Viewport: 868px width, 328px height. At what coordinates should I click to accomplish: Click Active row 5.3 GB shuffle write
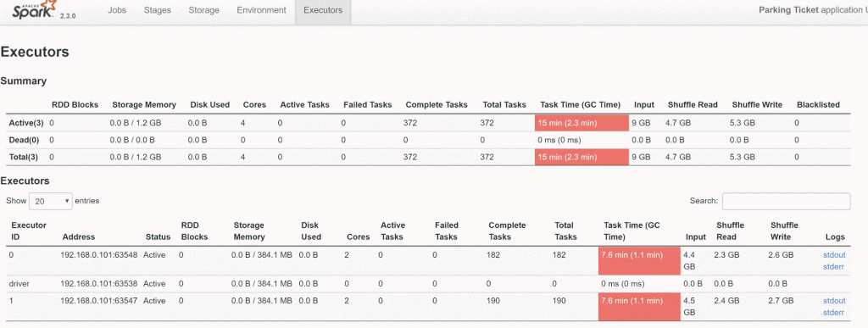coord(743,123)
